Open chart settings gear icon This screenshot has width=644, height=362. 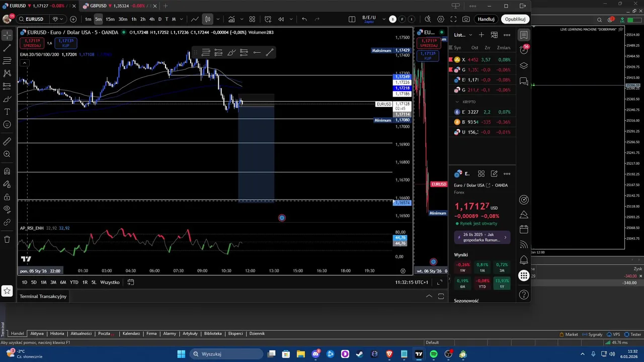point(441,19)
